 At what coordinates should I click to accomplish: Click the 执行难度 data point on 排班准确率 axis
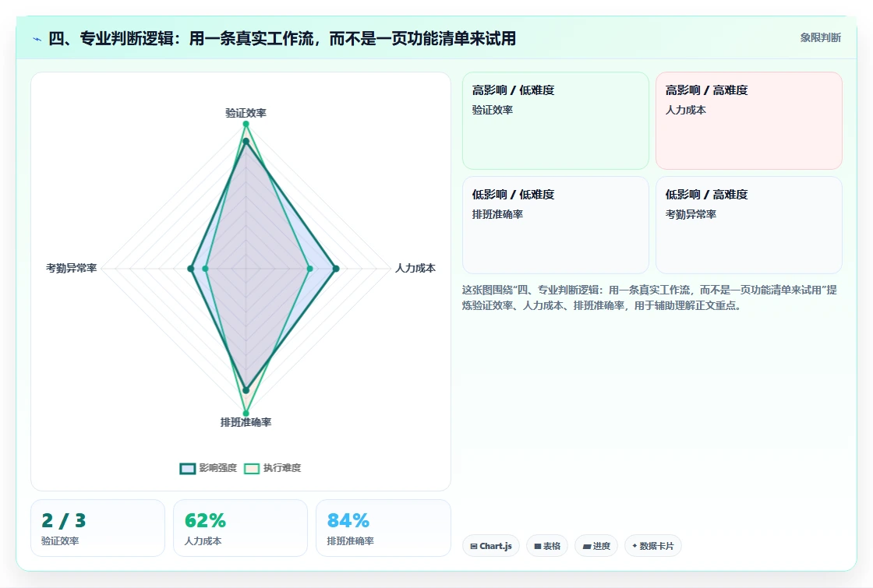[246, 414]
